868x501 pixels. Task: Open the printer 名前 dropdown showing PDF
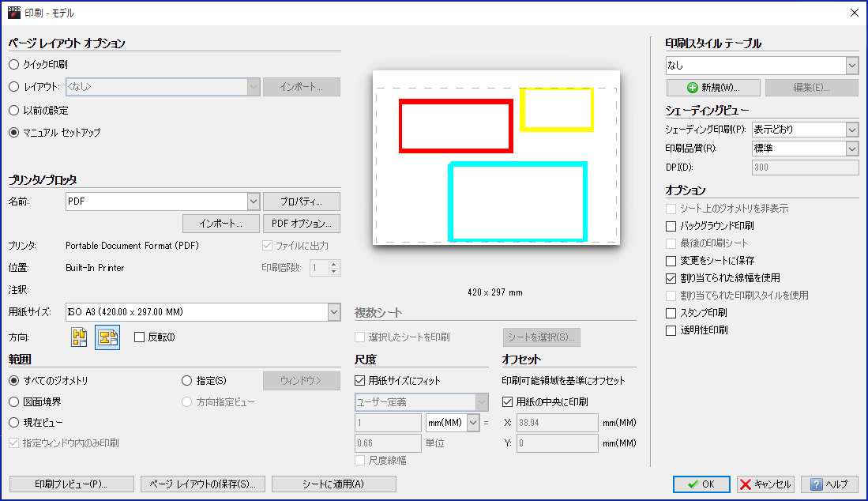coord(253,202)
